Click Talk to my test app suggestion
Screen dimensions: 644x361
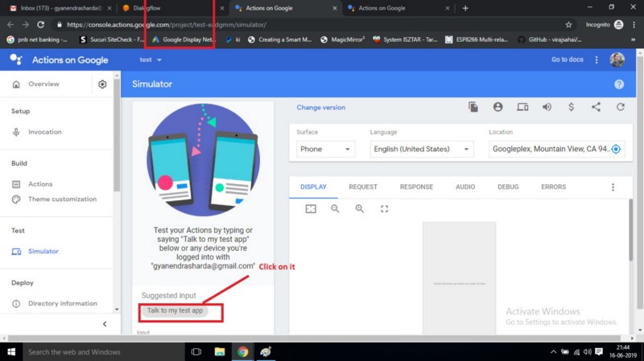pyautogui.click(x=175, y=310)
